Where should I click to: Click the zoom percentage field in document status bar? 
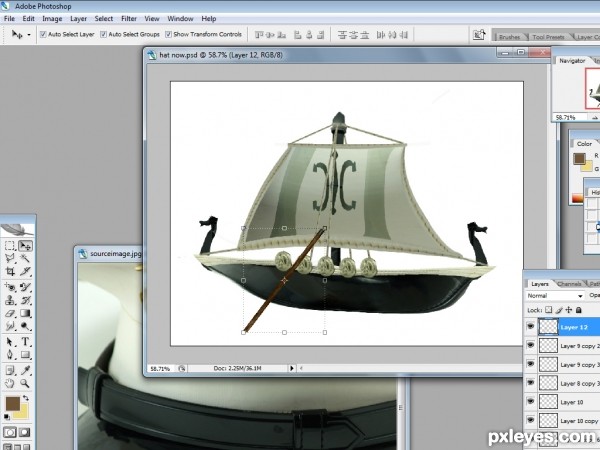pos(160,368)
